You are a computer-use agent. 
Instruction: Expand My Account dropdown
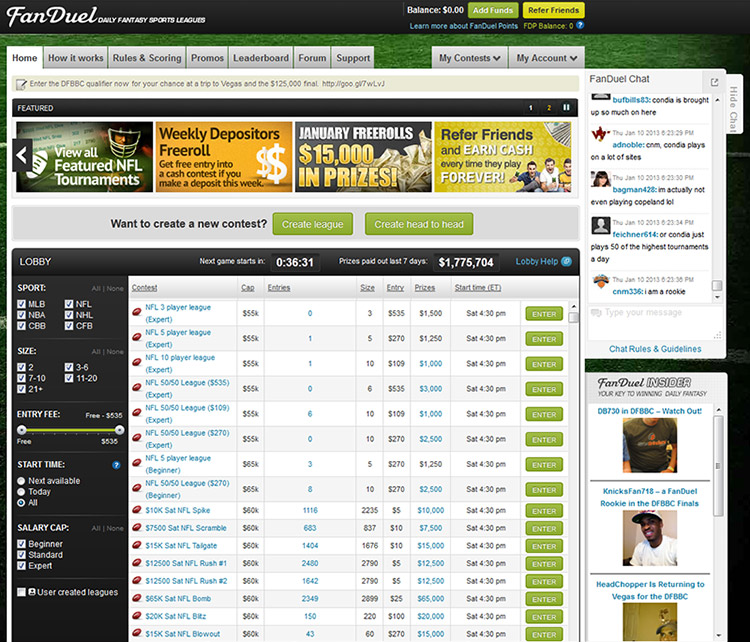tap(546, 58)
